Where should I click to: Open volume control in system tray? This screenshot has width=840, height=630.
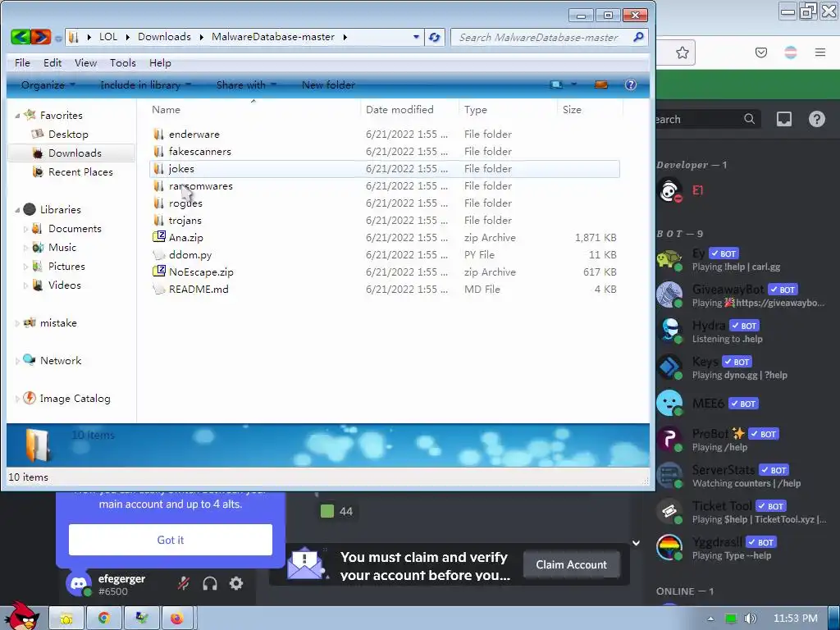[x=750, y=619]
